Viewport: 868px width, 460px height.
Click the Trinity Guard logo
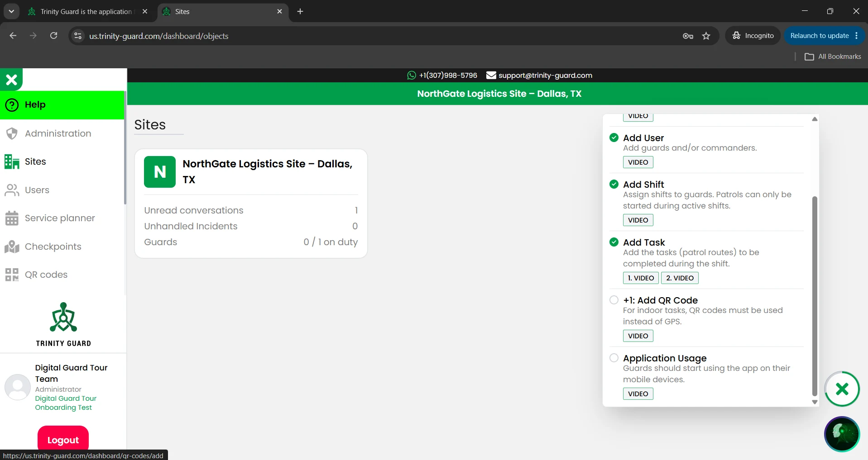[63, 324]
